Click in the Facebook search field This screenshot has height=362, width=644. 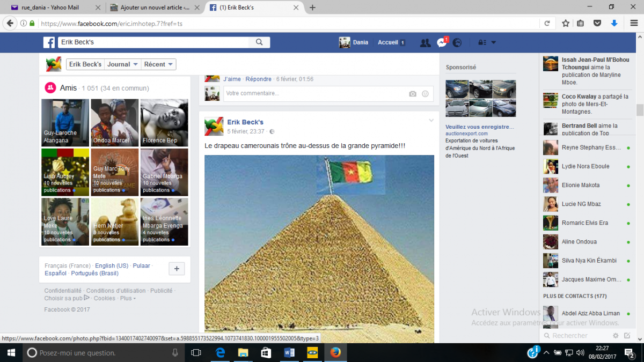154,42
